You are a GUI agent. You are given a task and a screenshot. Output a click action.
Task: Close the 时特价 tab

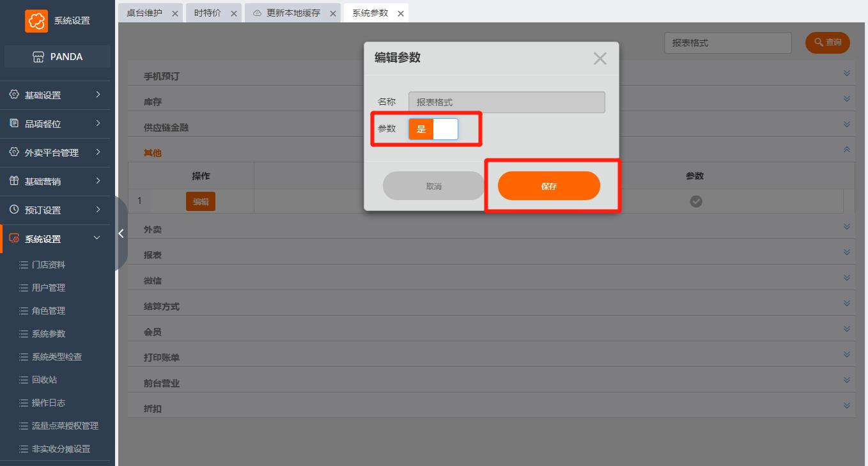[233, 13]
